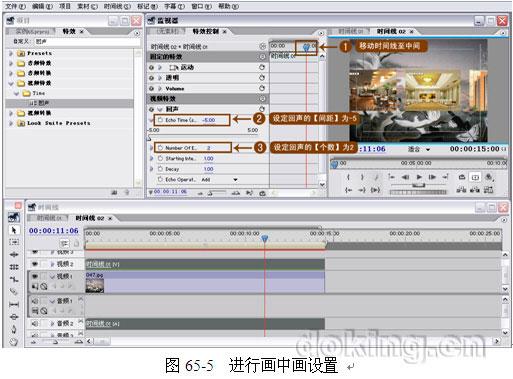Disable the 运动 effect toggle
Image resolution: width=513 pixels, height=379 pixels.
tap(152, 68)
